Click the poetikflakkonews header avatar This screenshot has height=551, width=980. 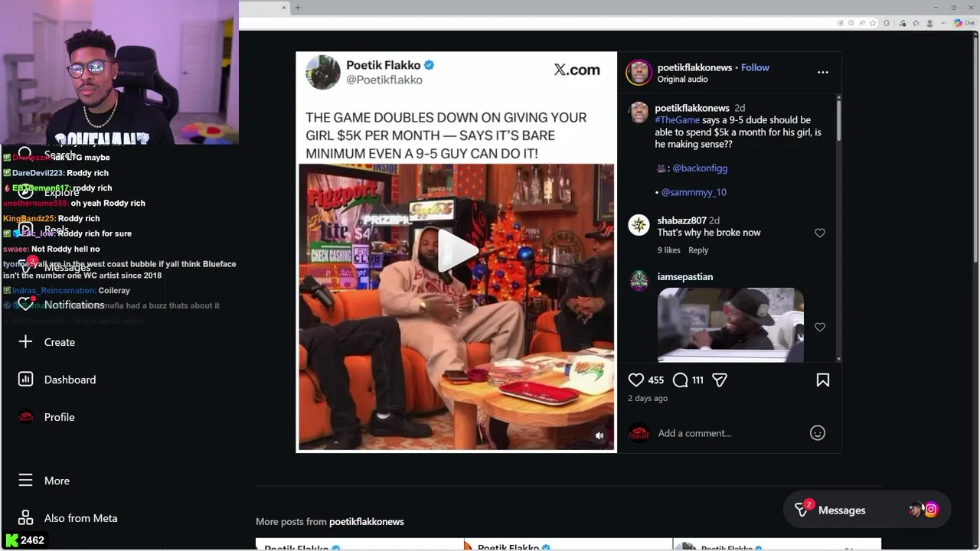639,73
